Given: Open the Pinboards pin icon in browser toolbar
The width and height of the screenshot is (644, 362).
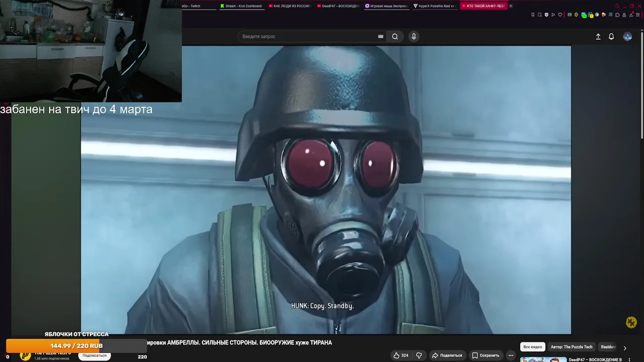Looking at the screenshot, I should tap(533, 15).
